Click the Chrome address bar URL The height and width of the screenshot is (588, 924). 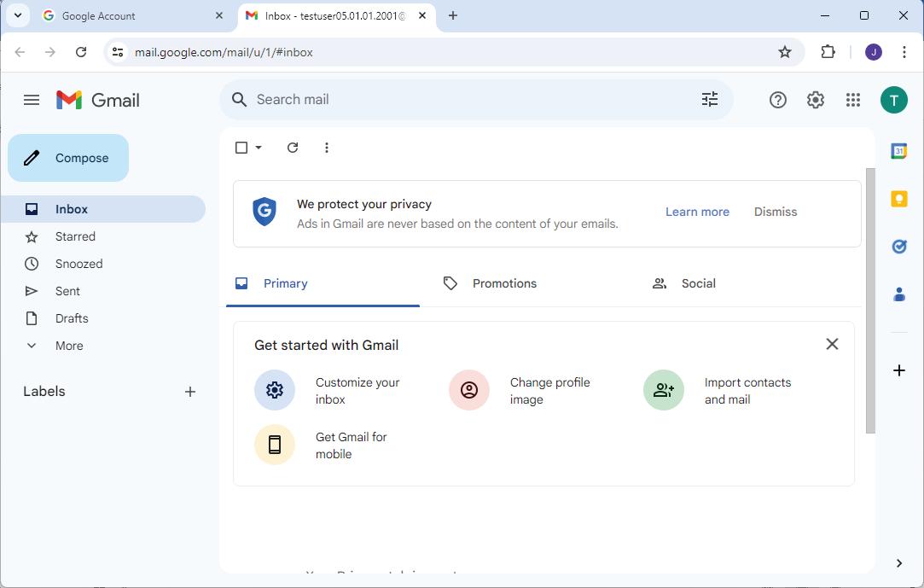(x=224, y=52)
